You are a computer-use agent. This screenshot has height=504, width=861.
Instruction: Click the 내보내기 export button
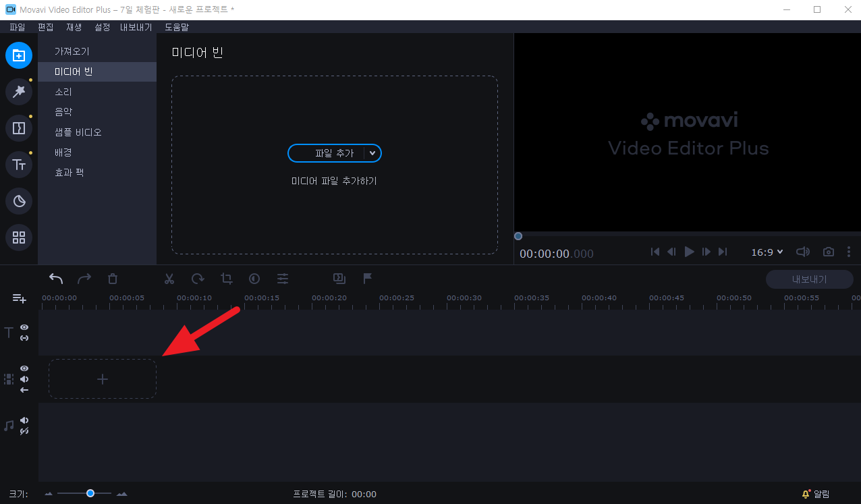point(809,279)
